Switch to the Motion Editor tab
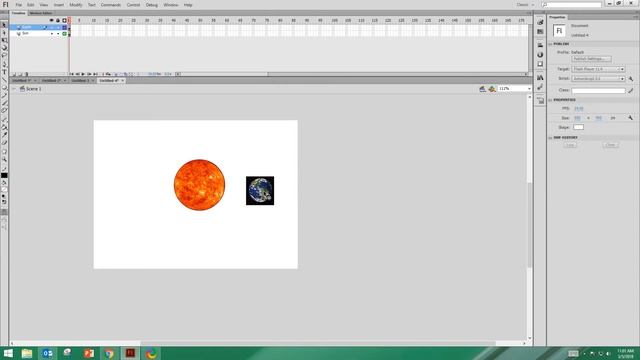 click(41, 13)
